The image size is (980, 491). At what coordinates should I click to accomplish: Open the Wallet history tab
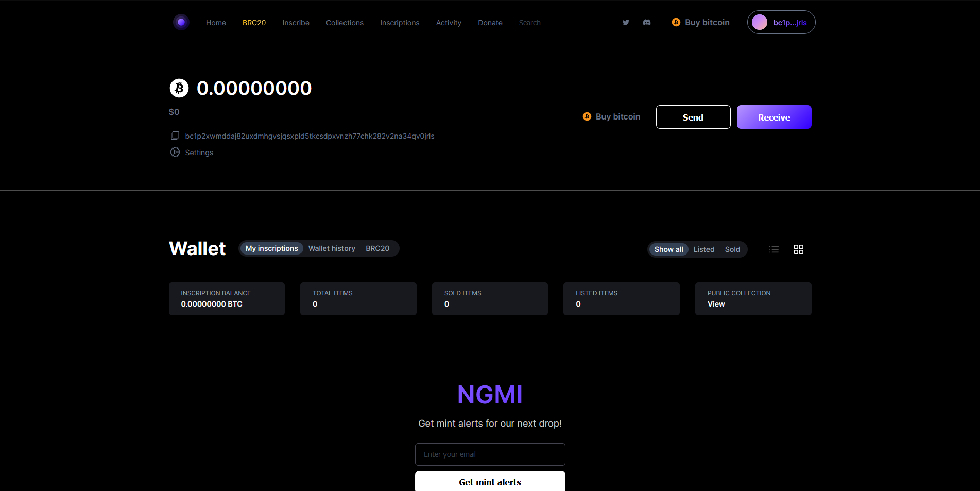[332, 248]
